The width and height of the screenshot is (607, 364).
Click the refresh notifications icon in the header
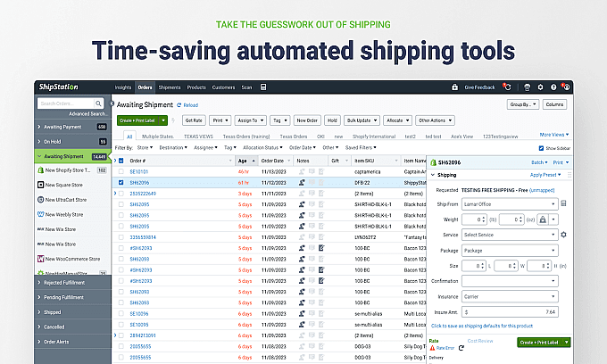[x=507, y=87]
